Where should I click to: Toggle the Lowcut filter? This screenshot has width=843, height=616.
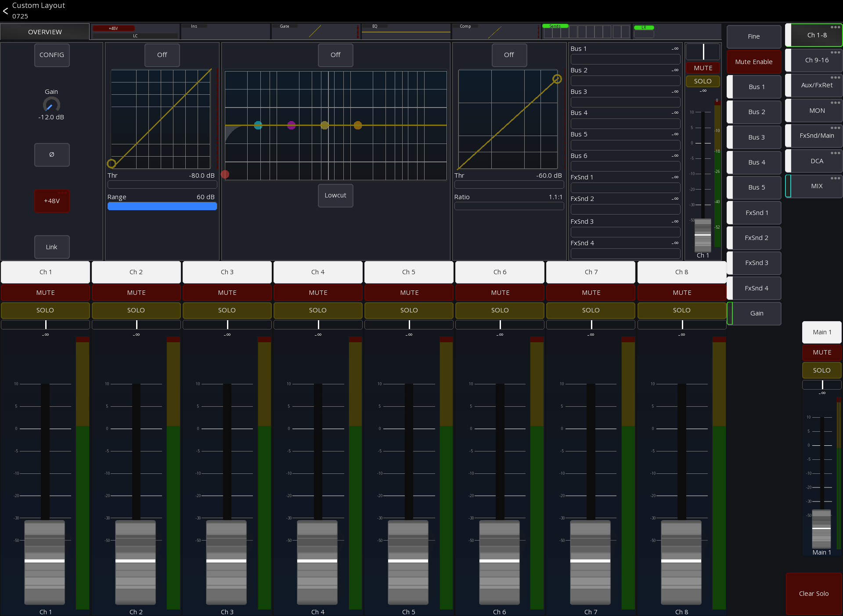pyautogui.click(x=335, y=195)
